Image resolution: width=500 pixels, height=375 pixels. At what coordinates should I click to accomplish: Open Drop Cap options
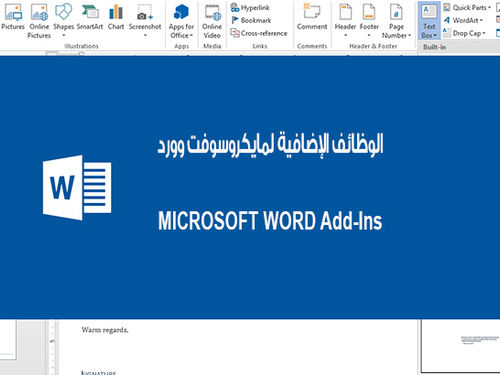(464, 33)
